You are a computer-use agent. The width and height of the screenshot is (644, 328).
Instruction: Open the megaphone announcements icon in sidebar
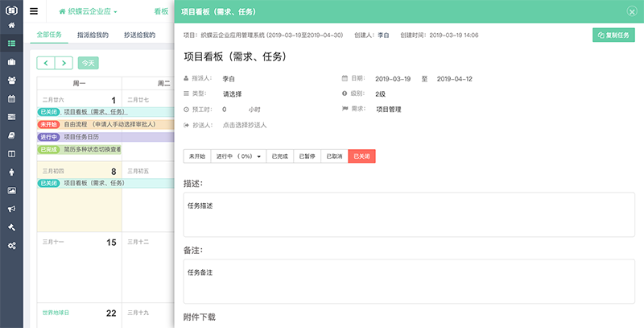tap(11, 210)
